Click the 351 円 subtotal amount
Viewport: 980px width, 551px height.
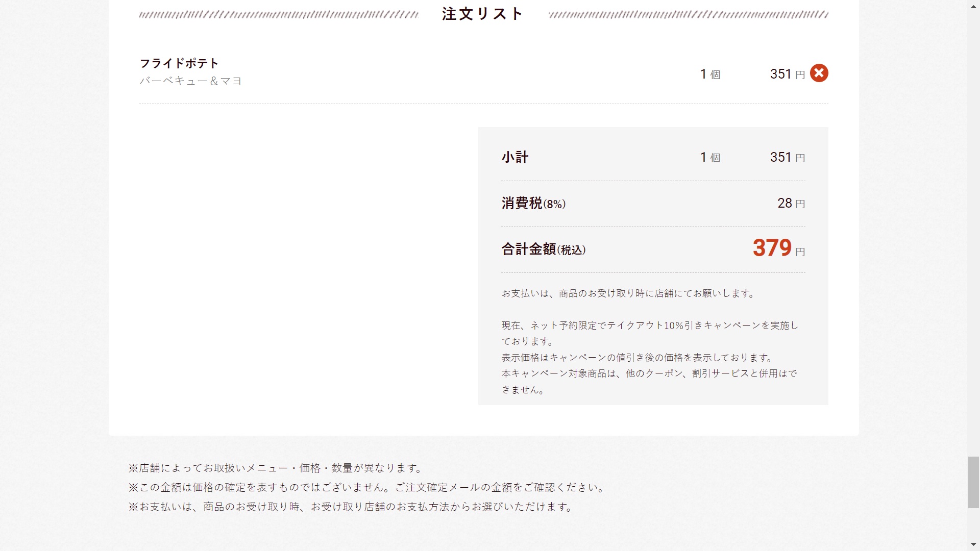click(788, 157)
